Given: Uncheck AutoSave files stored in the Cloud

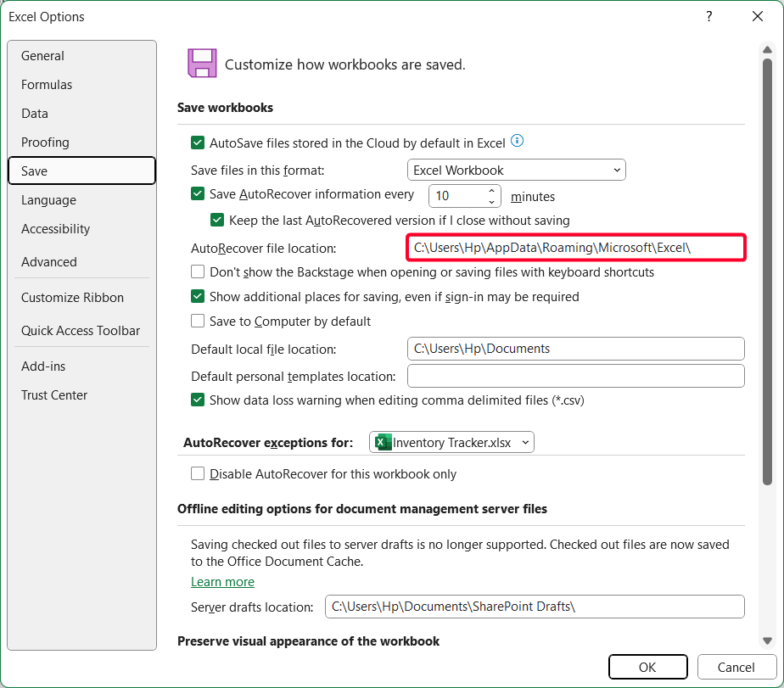Looking at the screenshot, I should [x=198, y=143].
